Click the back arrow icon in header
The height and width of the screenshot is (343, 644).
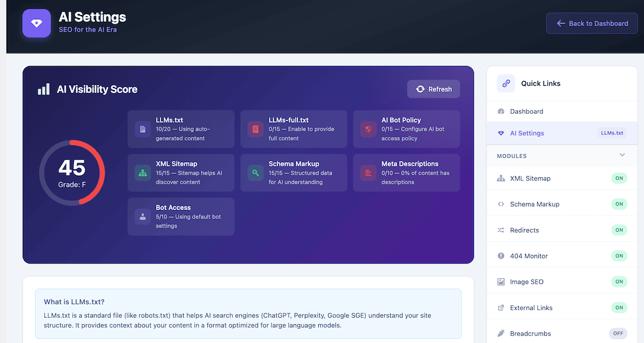[x=561, y=24]
